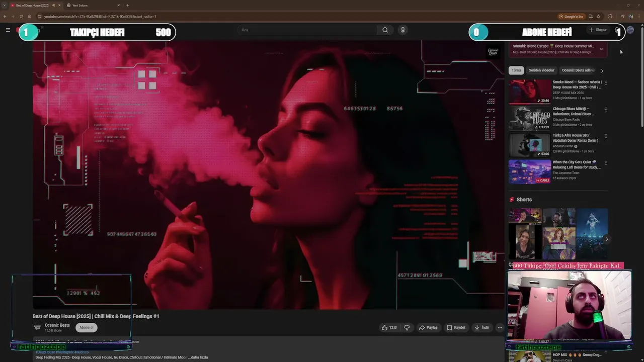Open the account avatar menu
This screenshot has width=644, height=362.
630,30
